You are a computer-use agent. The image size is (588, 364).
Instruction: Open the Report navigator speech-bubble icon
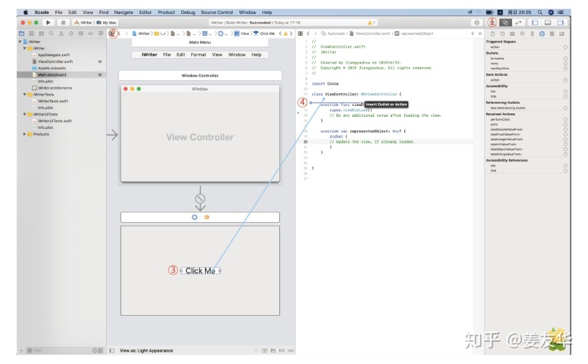click(100, 33)
